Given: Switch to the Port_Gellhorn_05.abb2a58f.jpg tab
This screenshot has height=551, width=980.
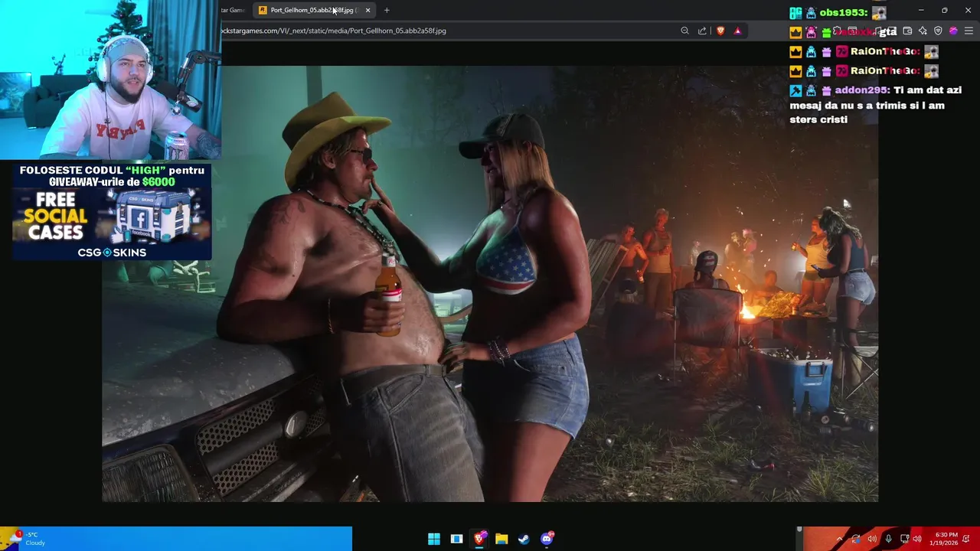Looking at the screenshot, I should coord(314,10).
